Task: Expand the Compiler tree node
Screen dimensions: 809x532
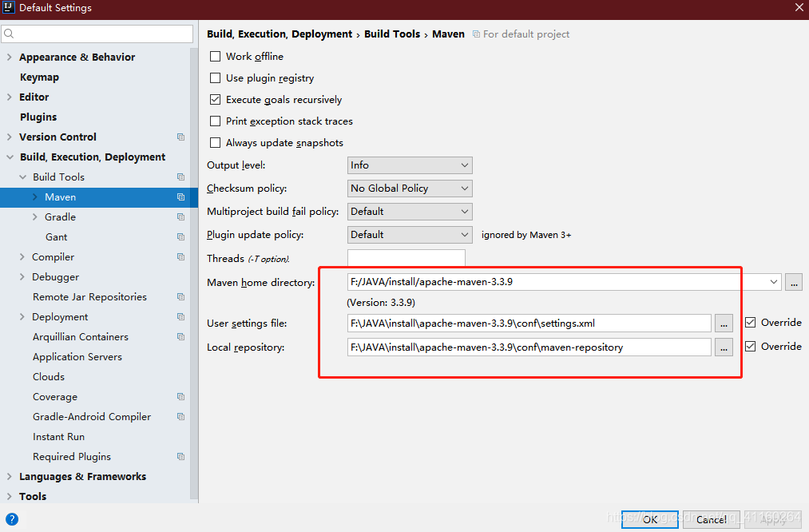Action: (22, 257)
